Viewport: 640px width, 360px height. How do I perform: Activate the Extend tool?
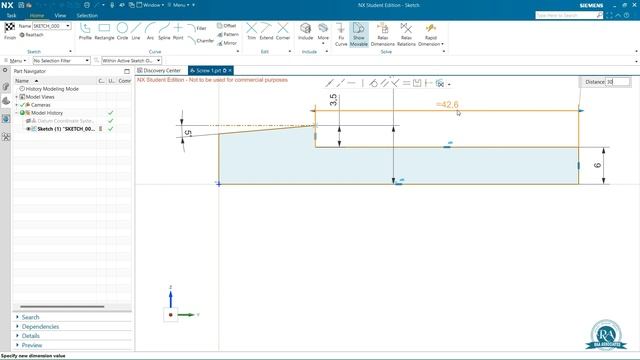pyautogui.click(x=266, y=31)
